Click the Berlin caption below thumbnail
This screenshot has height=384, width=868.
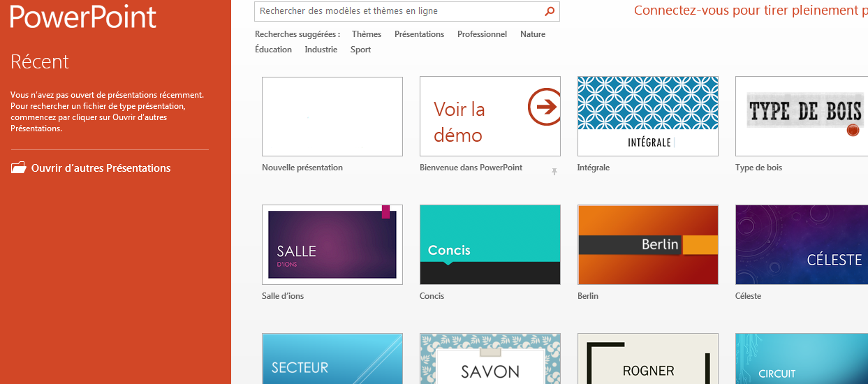[588, 296]
